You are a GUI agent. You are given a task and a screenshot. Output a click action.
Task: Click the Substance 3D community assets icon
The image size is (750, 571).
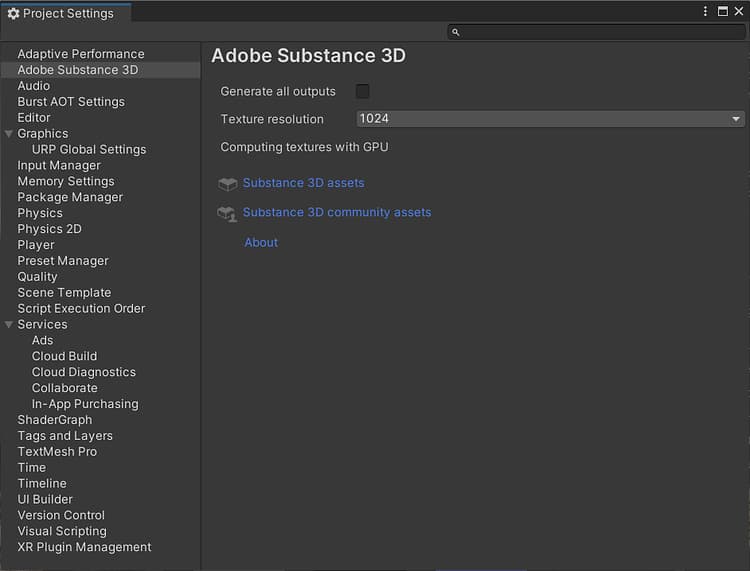228,213
